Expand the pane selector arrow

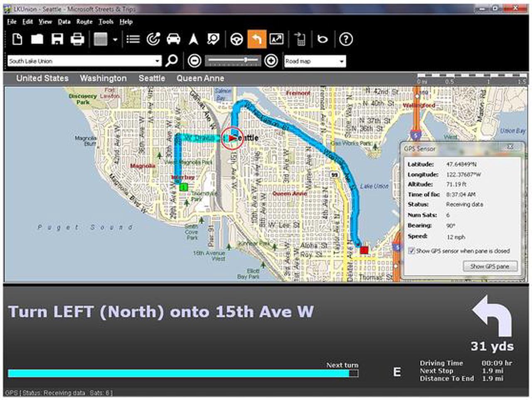[x=115, y=39]
